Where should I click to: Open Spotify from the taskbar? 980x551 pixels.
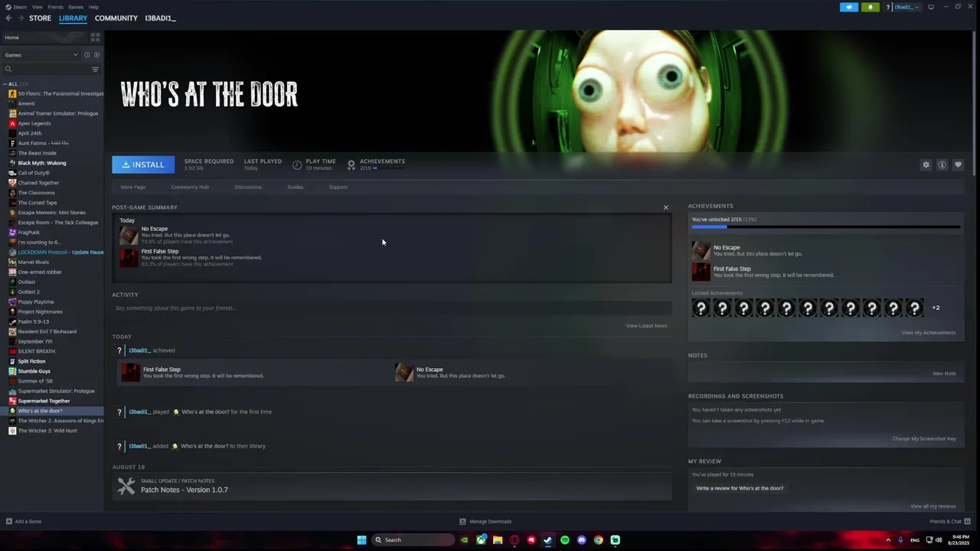[565, 540]
